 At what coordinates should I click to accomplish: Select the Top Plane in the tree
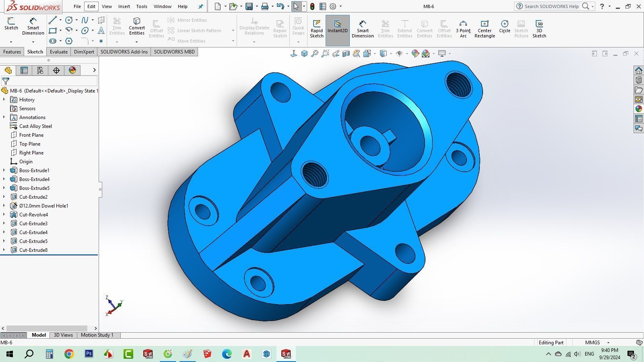[30, 144]
